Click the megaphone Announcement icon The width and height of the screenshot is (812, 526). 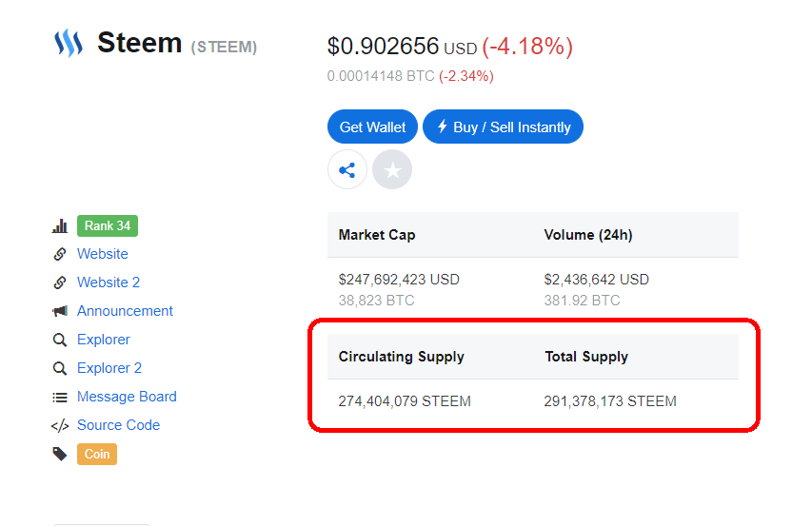(60, 311)
